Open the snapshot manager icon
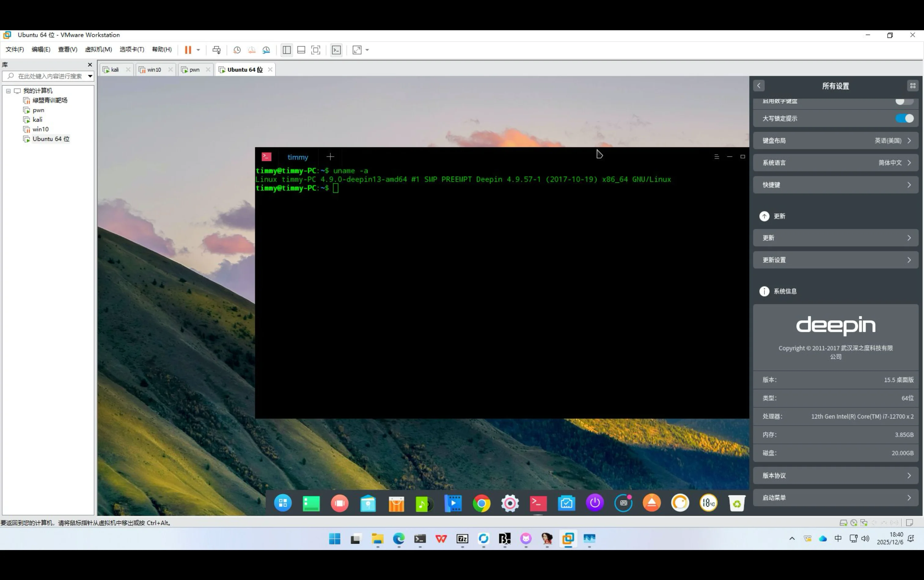This screenshot has height=580, width=924. pos(266,50)
